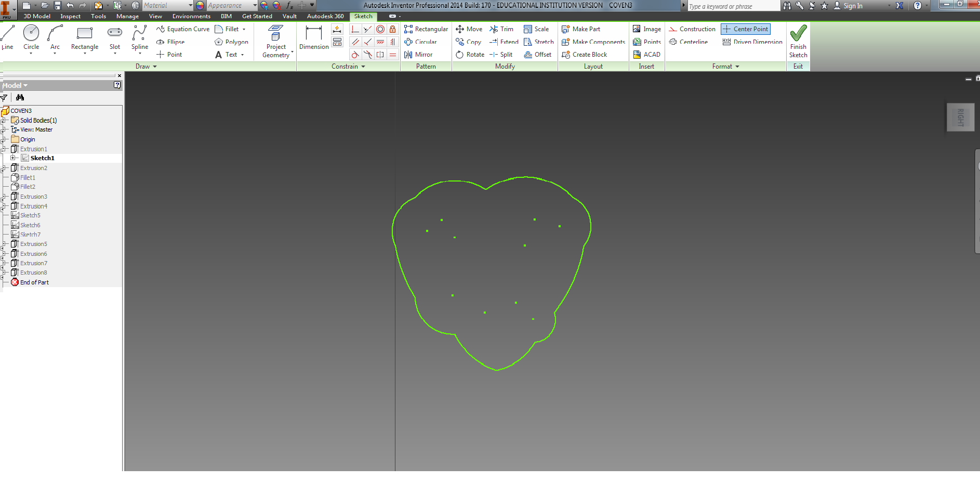Expand Sketch1 node in browser
The width and height of the screenshot is (980, 480).
pyautogui.click(x=13, y=158)
